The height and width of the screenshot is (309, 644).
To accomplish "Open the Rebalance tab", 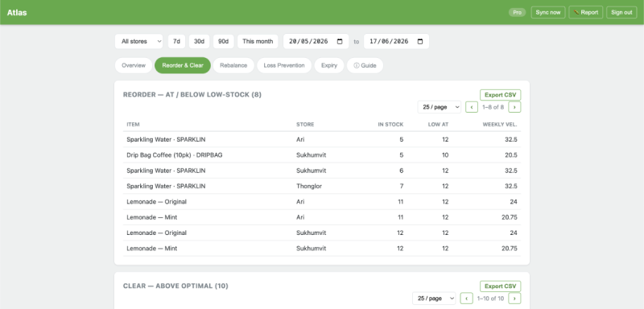I will point(233,65).
